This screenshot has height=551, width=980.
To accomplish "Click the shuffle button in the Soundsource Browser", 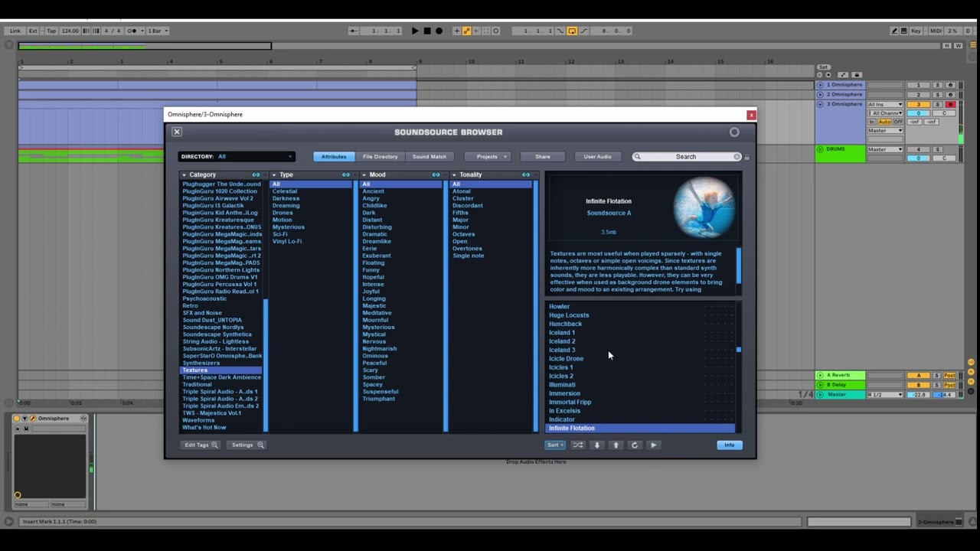I will point(578,445).
